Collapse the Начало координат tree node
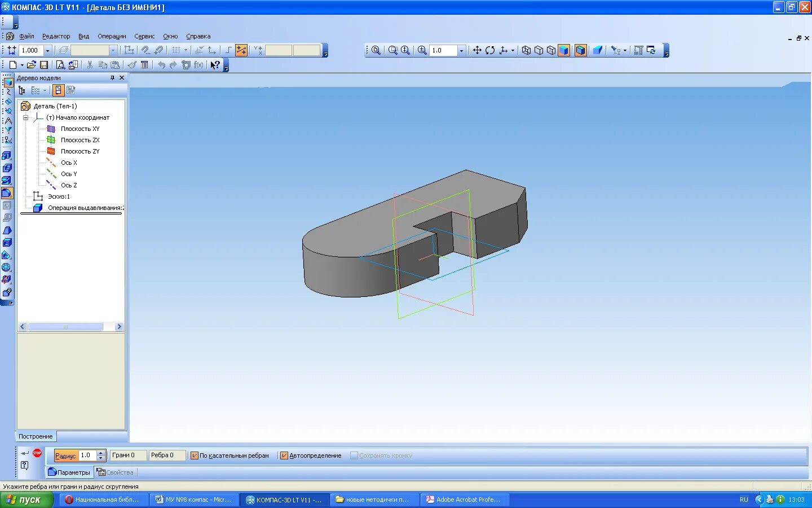Viewport: 812px width, 508px height. point(25,117)
